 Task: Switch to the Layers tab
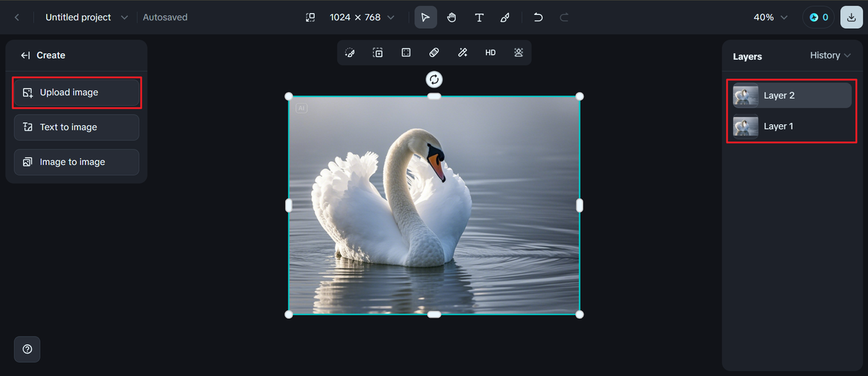pos(747,56)
